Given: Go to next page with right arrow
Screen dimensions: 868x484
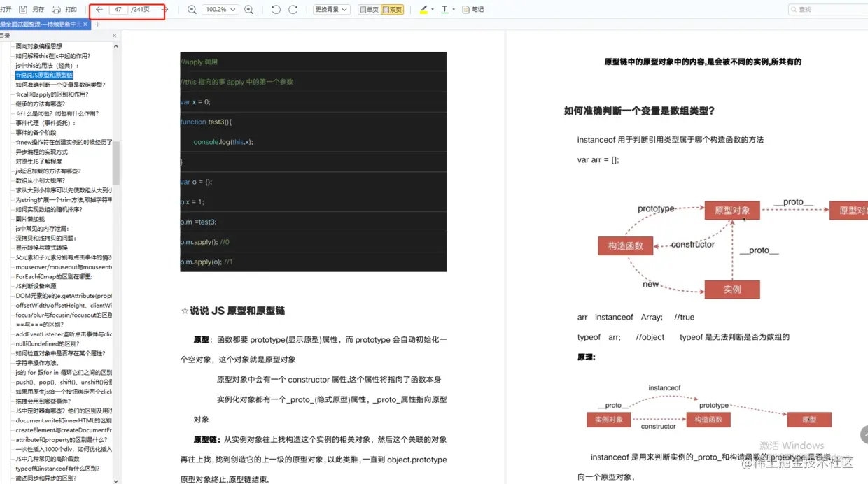Looking at the screenshot, I should tap(165, 10).
